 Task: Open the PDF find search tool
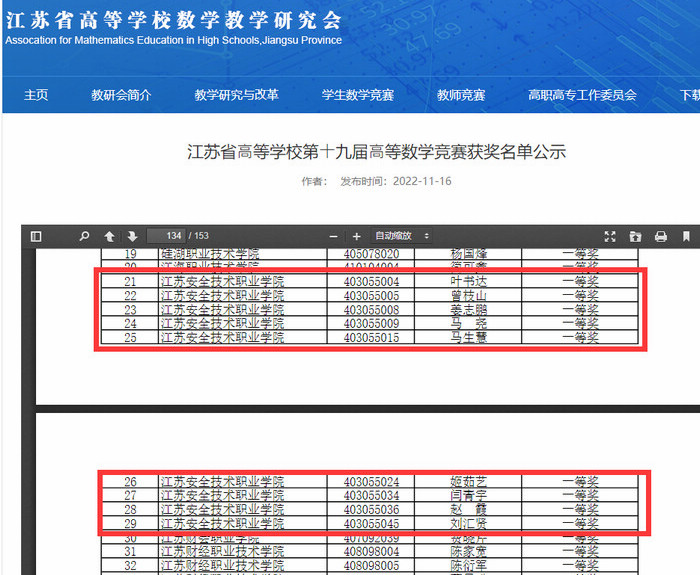tap(84, 236)
